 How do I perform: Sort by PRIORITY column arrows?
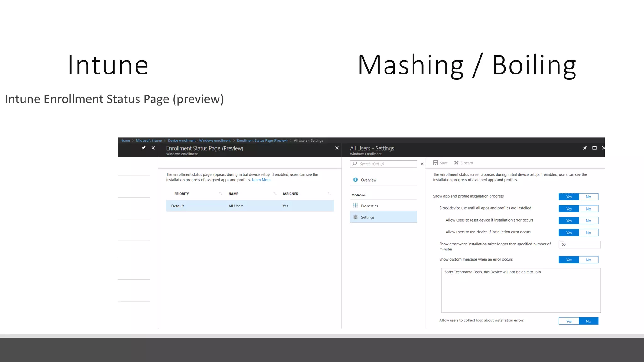point(221,194)
